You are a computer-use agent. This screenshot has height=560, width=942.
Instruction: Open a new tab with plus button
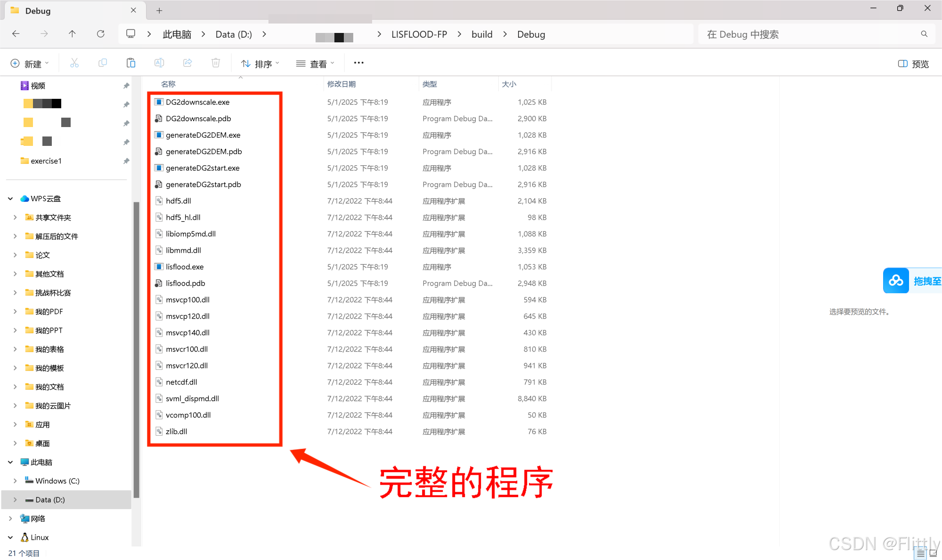159,10
